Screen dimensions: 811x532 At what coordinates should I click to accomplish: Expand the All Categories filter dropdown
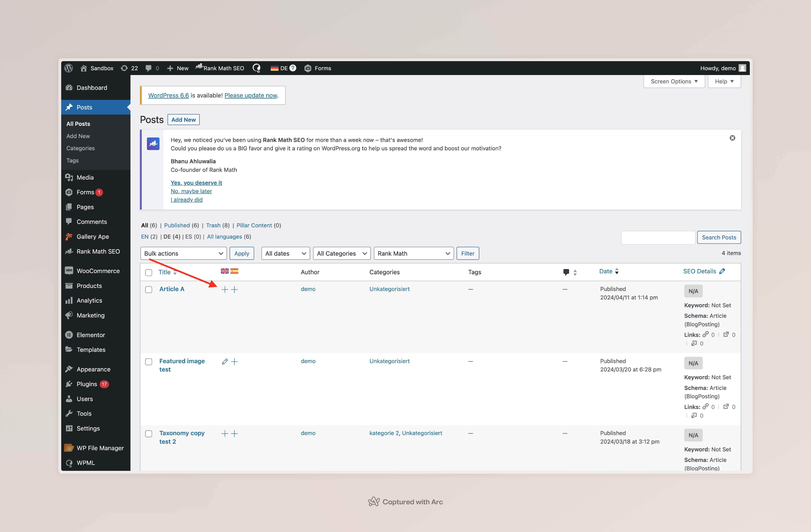[x=341, y=253]
